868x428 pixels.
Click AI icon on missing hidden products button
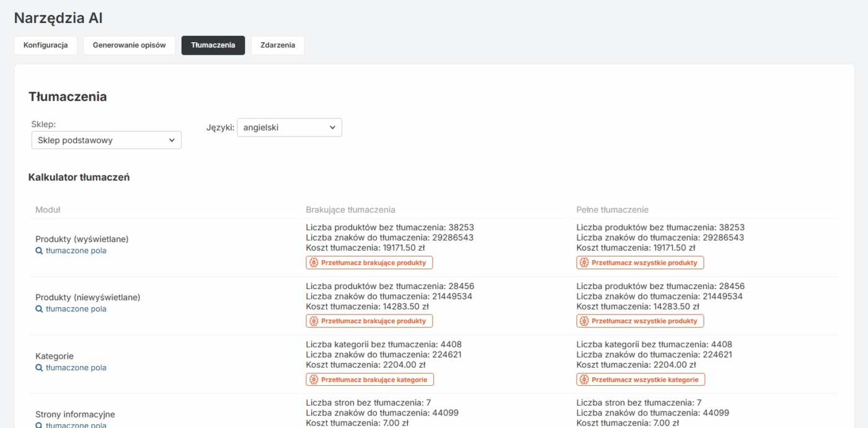tap(314, 321)
